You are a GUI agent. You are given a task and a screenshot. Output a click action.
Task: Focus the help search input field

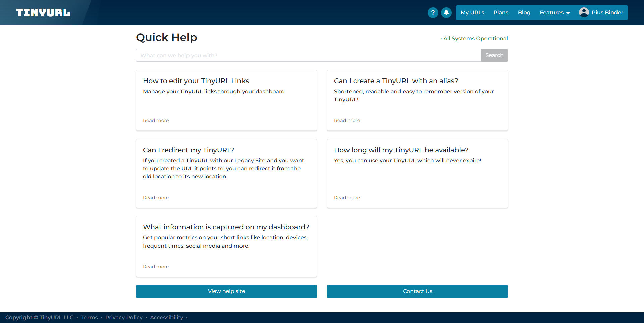[308, 55]
